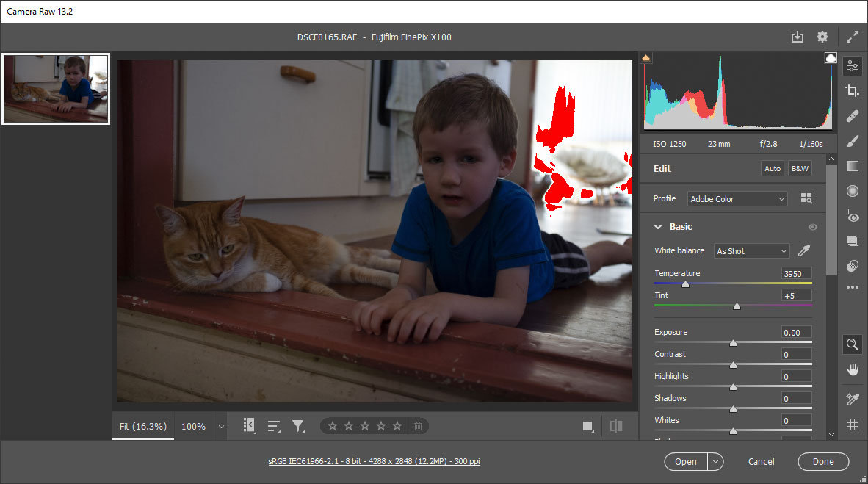This screenshot has height=484, width=868.
Task: Click the White Balance eyedropper tool
Action: 803,250
